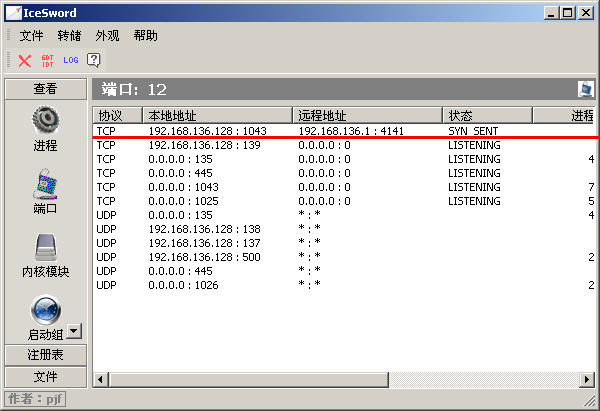Click the 查看 sidebar section button
600x411 pixels.
46,89
